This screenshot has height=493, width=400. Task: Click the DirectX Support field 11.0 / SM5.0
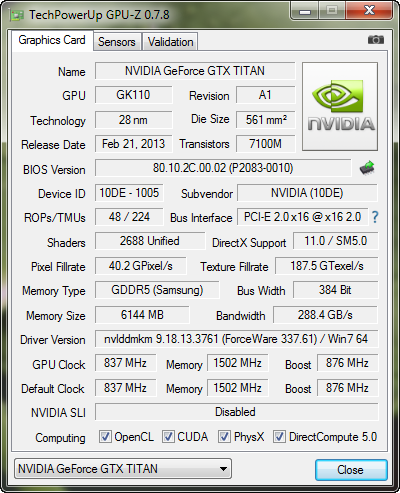click(336, 241)
